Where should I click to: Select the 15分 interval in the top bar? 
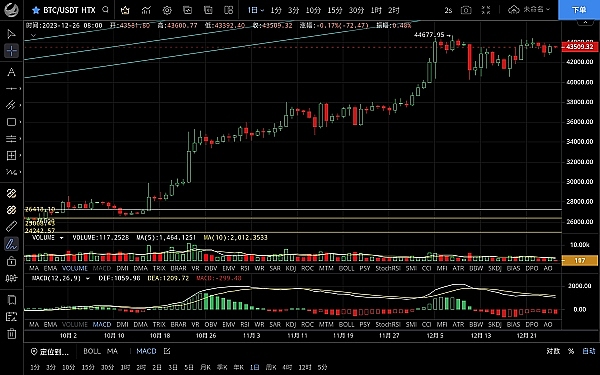[x=335, y=10]
